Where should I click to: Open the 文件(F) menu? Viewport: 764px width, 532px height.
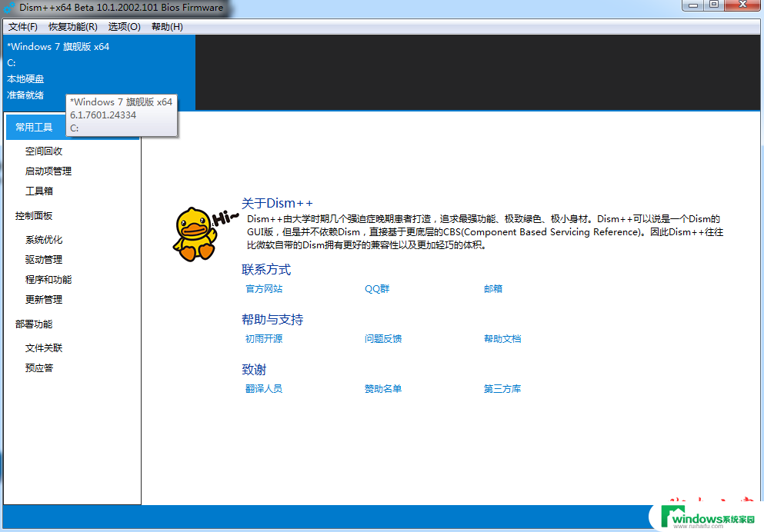[x=23, y=27]
